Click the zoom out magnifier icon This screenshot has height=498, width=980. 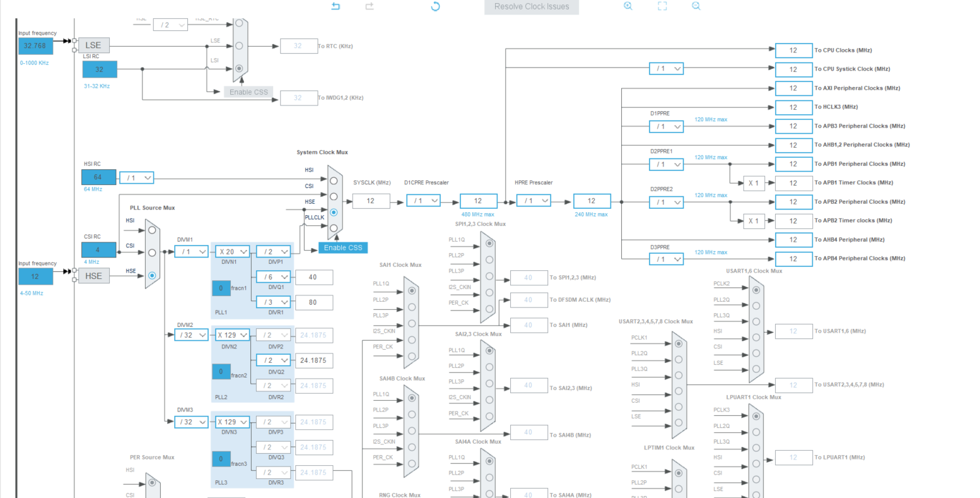pos(696,6)
